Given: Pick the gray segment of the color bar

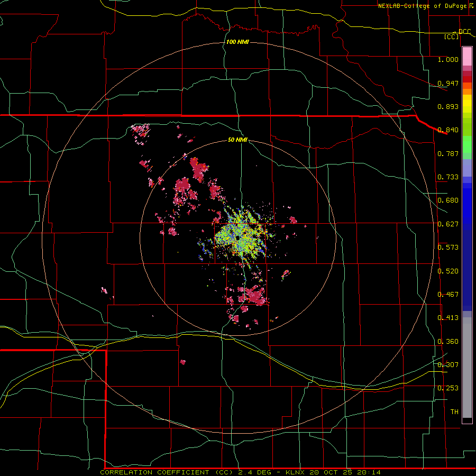Looking at the screenshot, I should pos(467,368).
